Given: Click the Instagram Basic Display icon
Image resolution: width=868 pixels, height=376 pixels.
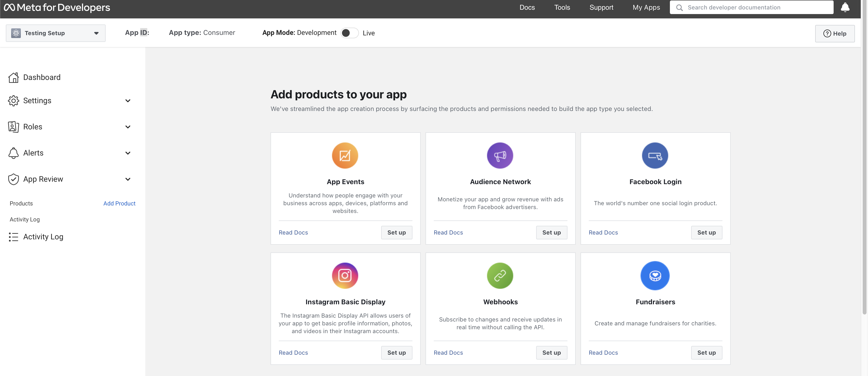Looking at the screenshot, I should 345,275.
